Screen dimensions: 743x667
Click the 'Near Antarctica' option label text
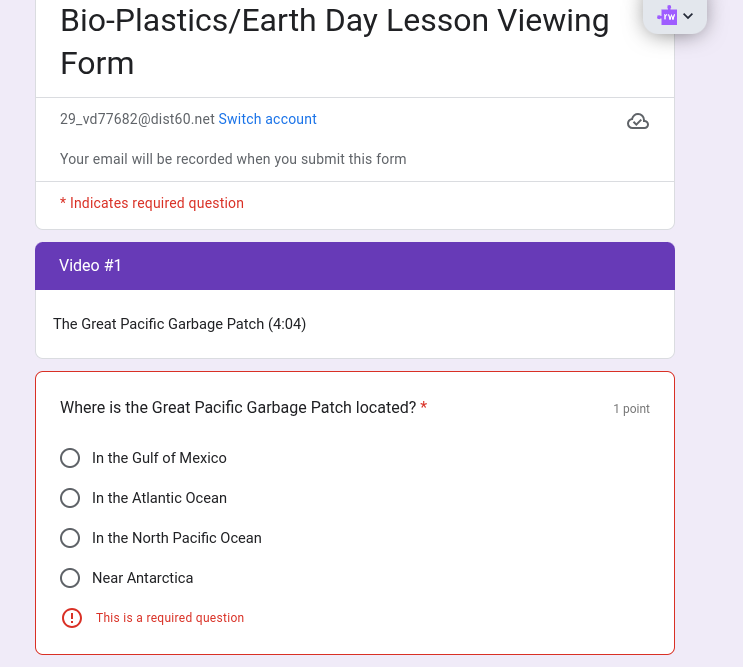coord(142,578)
